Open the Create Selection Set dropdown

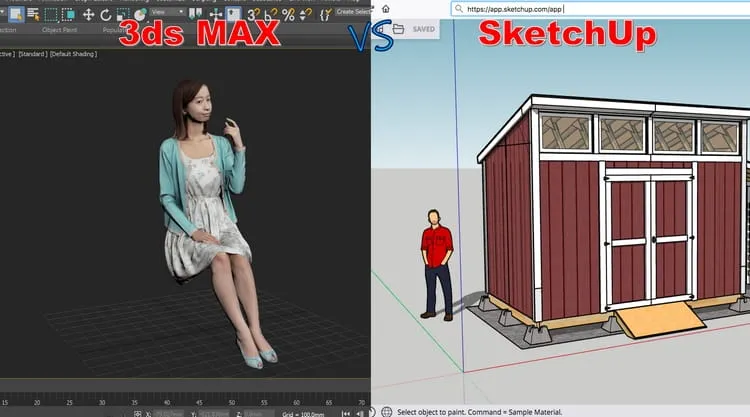pyautogui.click(x=353, y=12)
